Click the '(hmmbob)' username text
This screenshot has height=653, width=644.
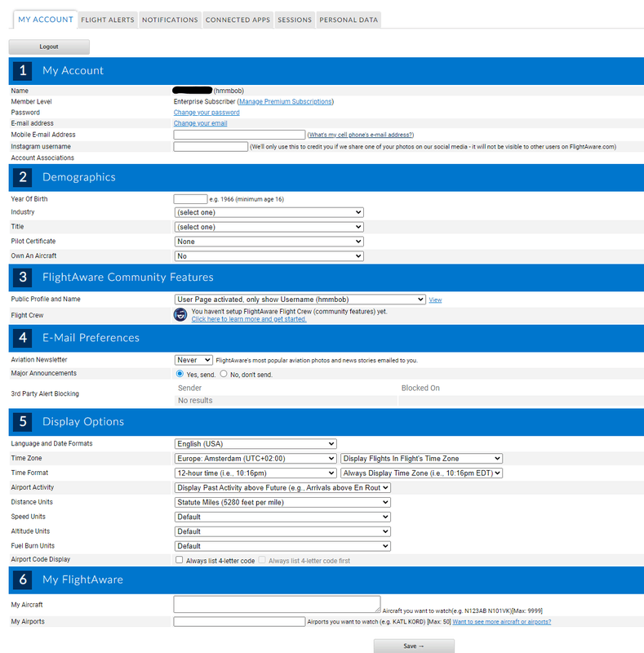point(229,91)
